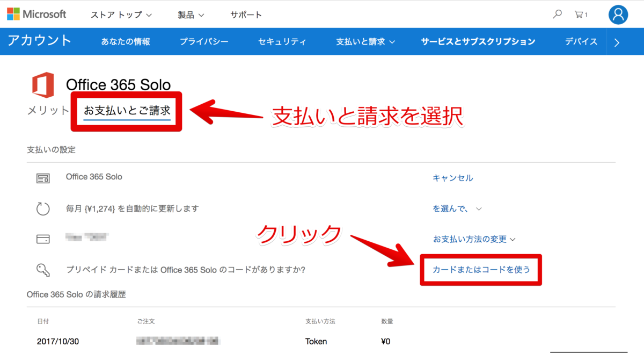Go to the プライバシー tab
This screenshot has width=644, height=353.
[204, 41]
